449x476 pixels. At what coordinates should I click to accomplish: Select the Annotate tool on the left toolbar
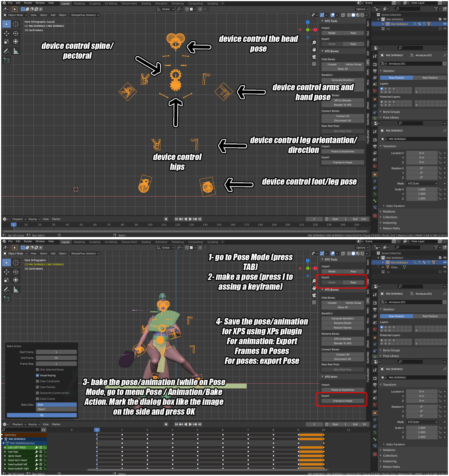click(6, 50)
